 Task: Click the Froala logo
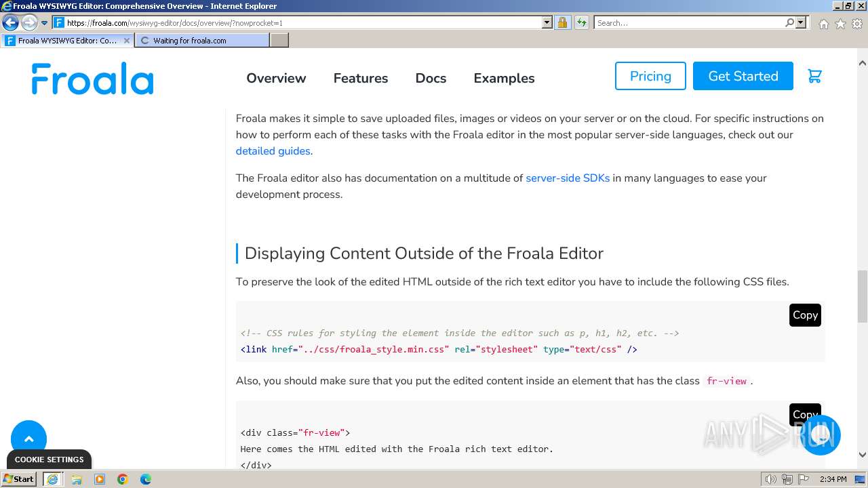[92, 78]
